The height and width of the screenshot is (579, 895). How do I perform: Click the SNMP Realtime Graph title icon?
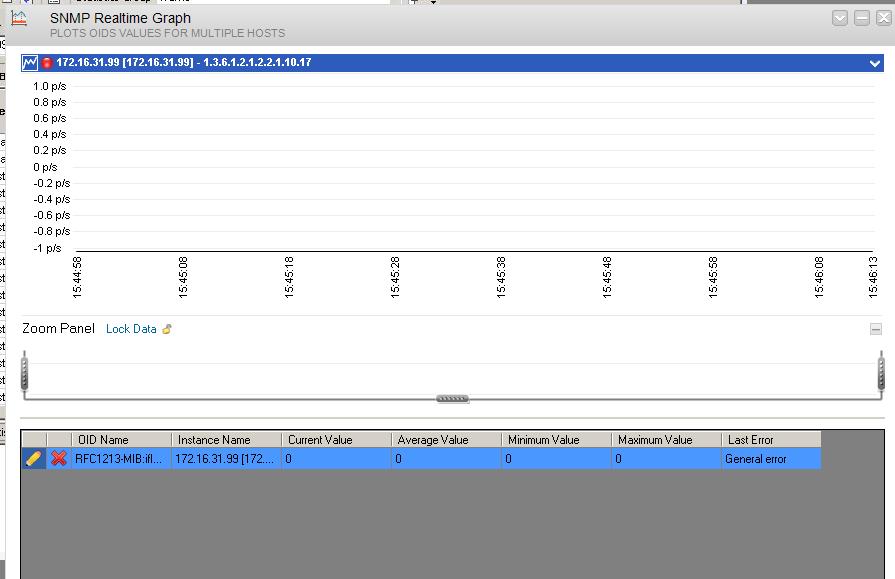[19, 18]
